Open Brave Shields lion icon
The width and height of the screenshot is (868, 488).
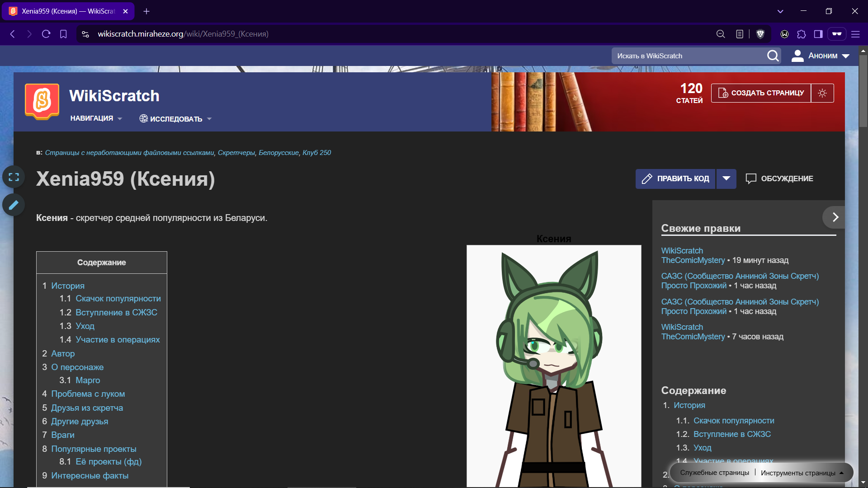(x=760, y=34)
